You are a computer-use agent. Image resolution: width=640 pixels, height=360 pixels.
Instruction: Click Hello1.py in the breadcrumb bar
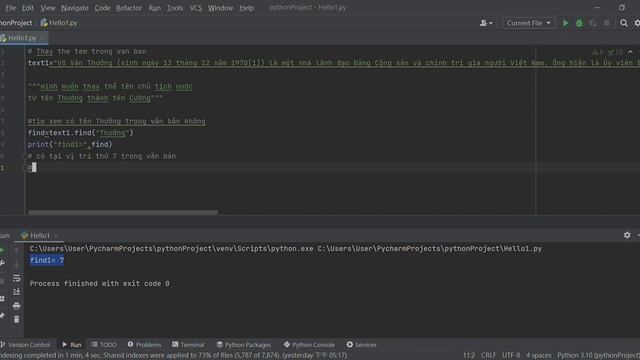pyautogui.click(x=59, y=23)
